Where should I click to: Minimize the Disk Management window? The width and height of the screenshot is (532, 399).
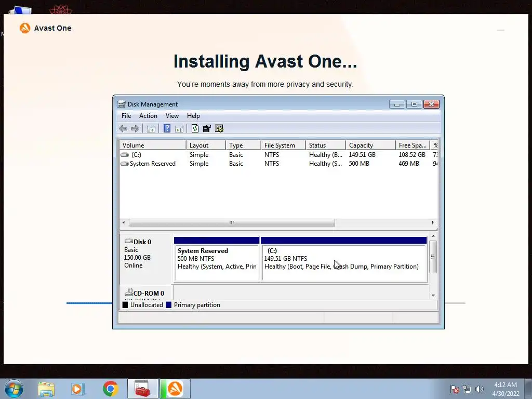tap(397, 104)
